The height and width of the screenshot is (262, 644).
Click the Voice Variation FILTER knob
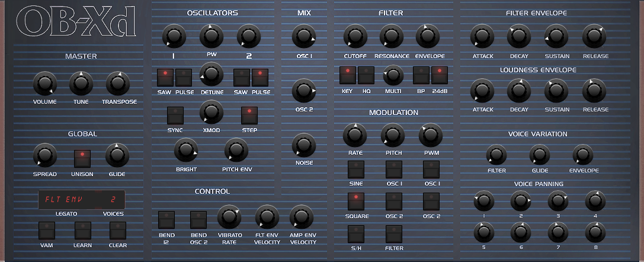pyautogui.click(x=496, y=155)
